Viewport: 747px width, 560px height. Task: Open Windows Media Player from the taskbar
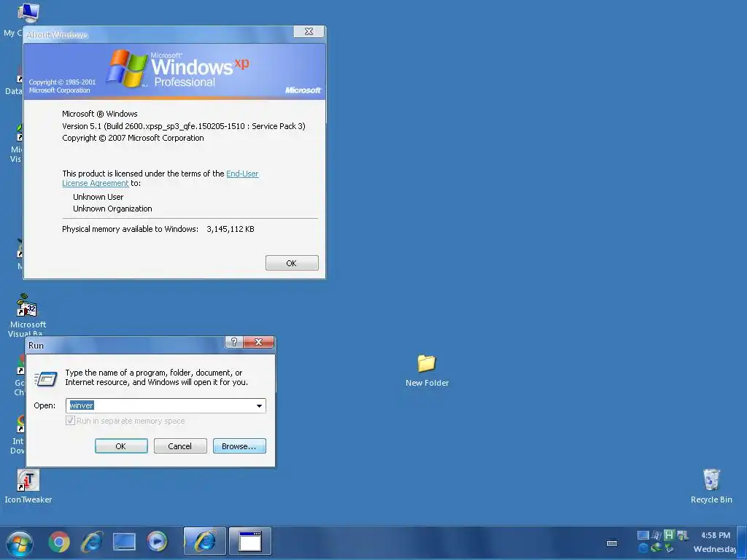click(x=158, y=542)
